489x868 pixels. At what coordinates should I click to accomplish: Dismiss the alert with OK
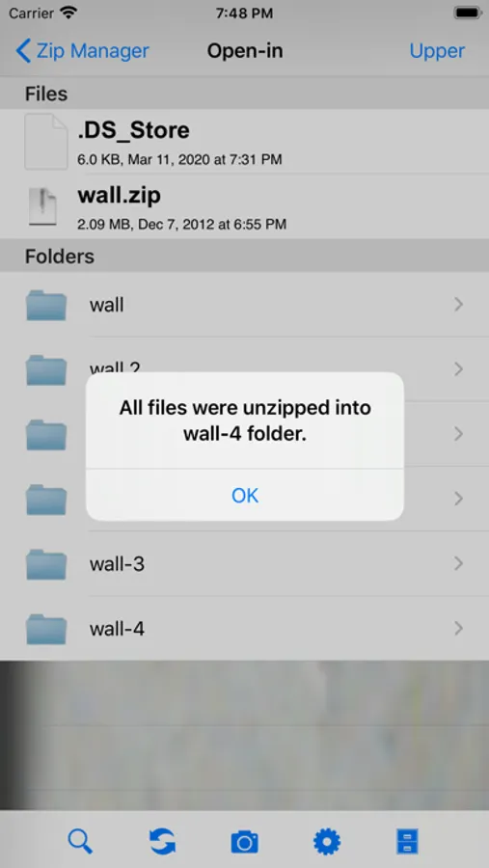245,495
